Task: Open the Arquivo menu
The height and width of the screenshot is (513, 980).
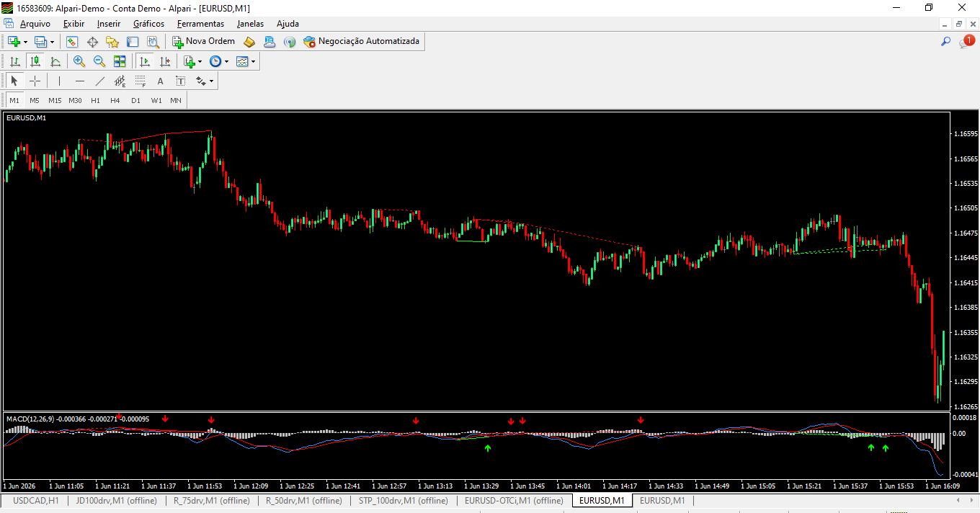Action: coord(35,24)
